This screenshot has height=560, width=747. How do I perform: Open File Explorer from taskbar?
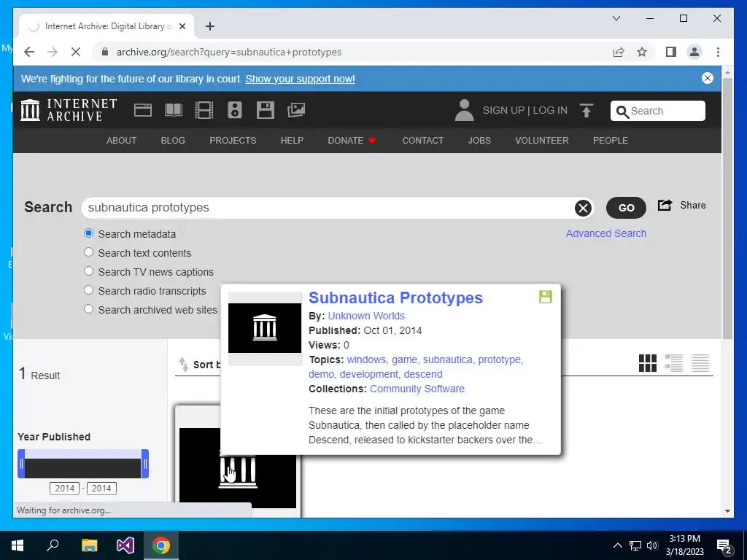(x=89, y=545)
